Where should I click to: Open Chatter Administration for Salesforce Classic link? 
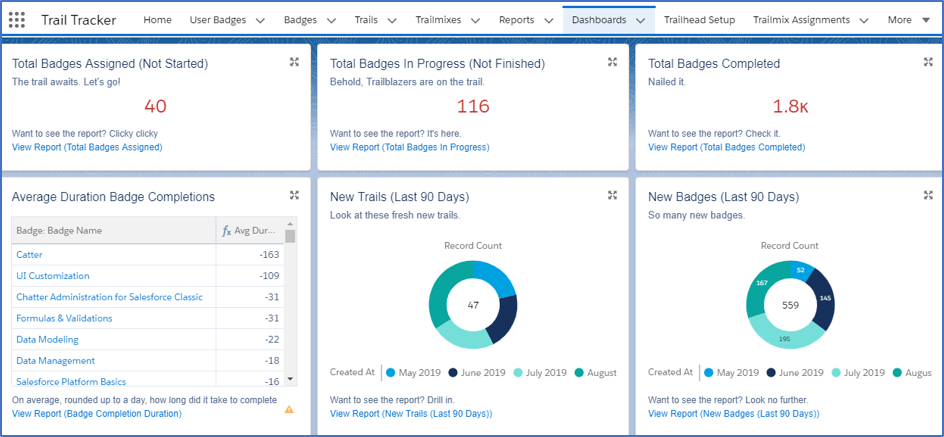(110, 297)
